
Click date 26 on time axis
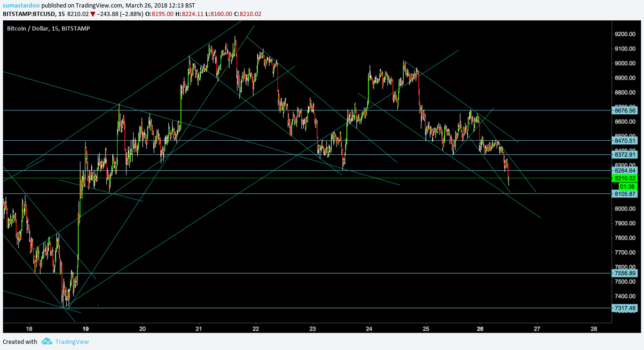480,328
